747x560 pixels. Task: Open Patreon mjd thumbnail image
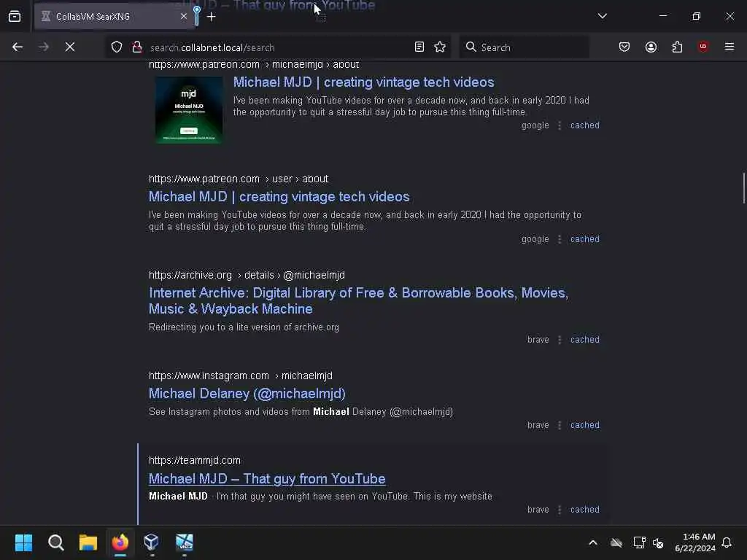click(x=189, y=110)
